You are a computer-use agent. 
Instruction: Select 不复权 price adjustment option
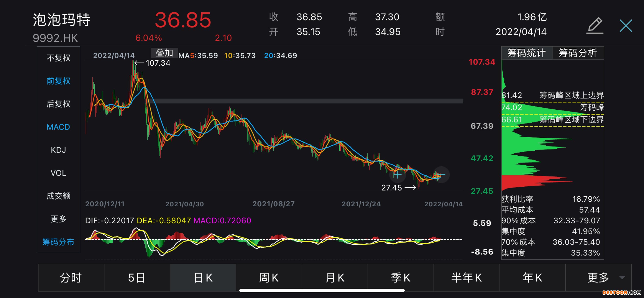(58, 58)
